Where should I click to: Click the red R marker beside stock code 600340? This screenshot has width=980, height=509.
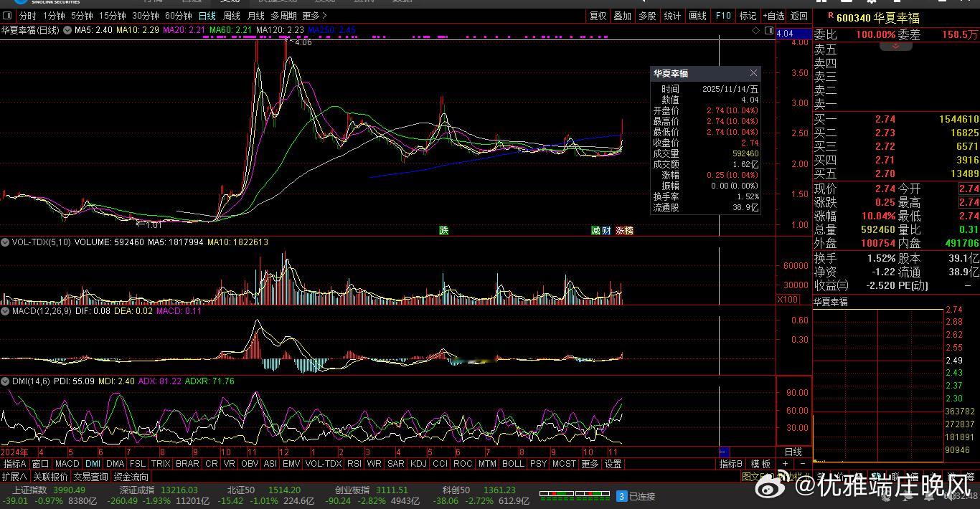click(830, 16)
